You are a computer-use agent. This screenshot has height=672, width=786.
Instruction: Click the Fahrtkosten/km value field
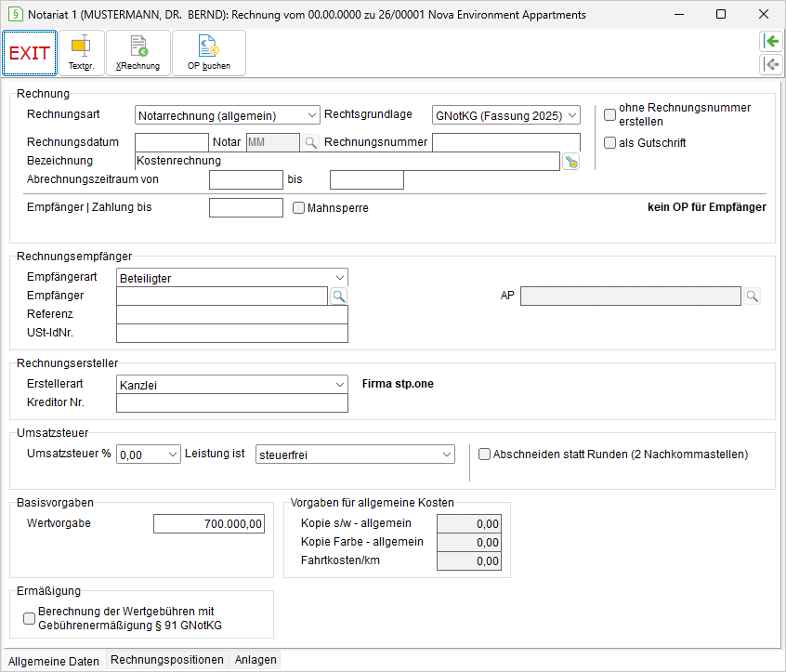(x=469, y=561)
